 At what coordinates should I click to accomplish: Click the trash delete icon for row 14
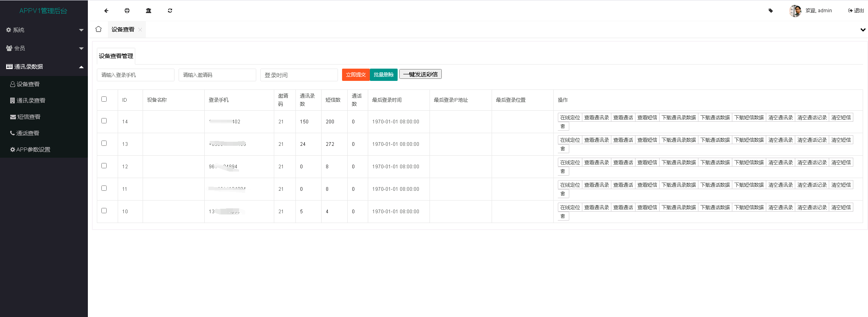(563, 127)
